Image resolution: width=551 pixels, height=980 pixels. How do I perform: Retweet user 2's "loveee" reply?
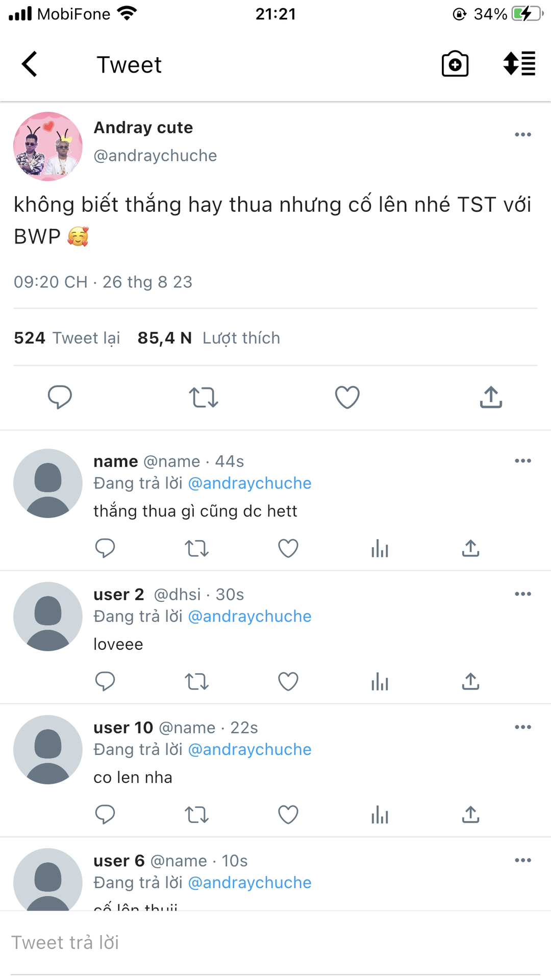196,681
